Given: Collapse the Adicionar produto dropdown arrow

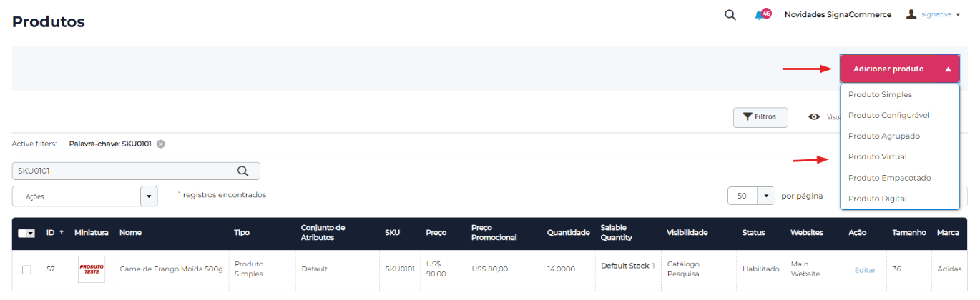Looking at the screenshot, I should click(948, 69).
